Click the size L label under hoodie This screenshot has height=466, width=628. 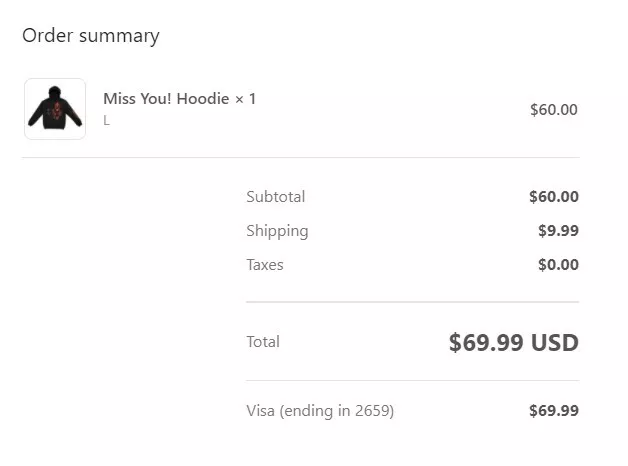coord(106,120)
